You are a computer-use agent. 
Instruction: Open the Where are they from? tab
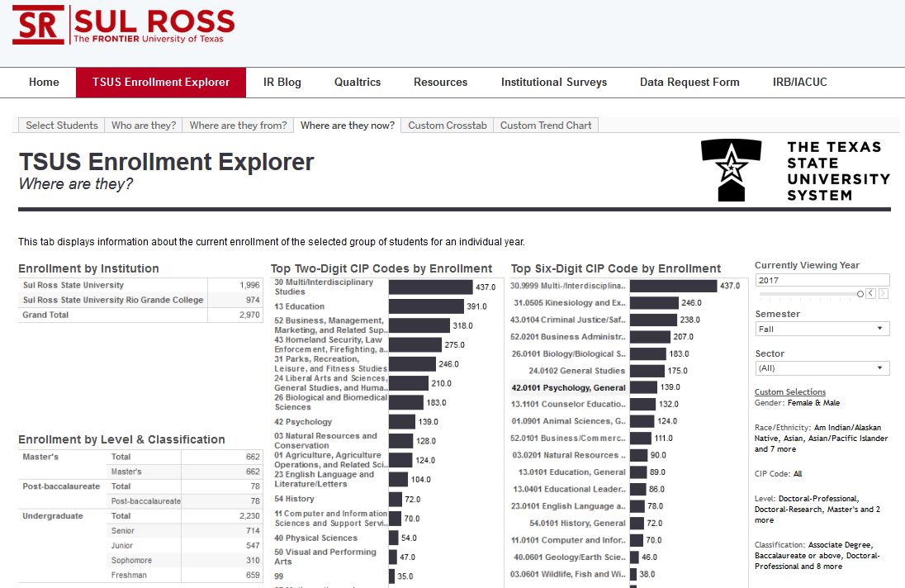click(239, 126)
